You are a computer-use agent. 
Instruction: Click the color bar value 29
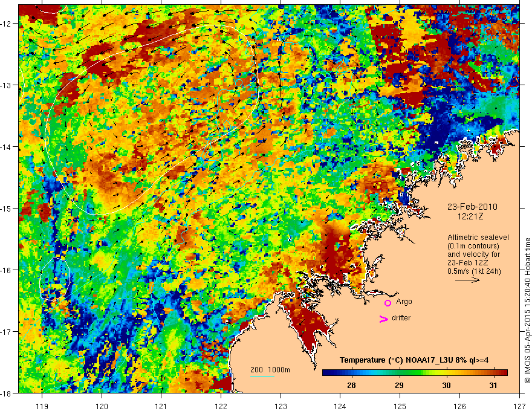400,386
